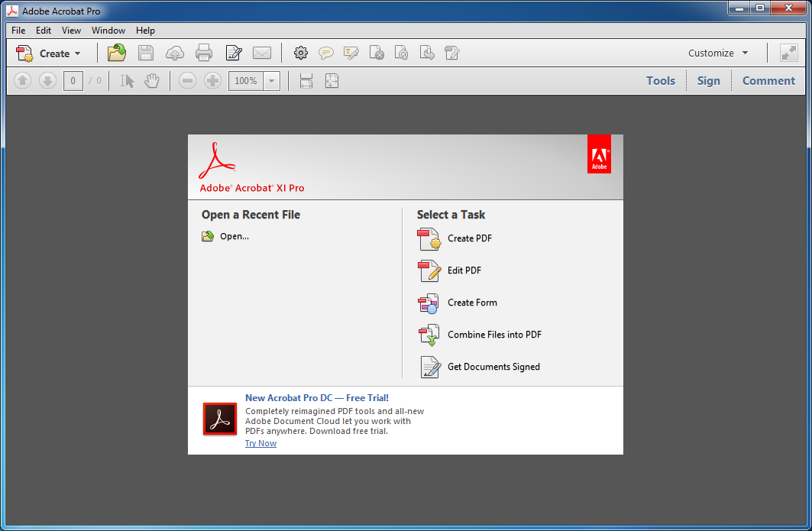Click the Get Documents Signed icon
Image resolution: width=812 pixels, height=531 pixels.
[430, 367]
